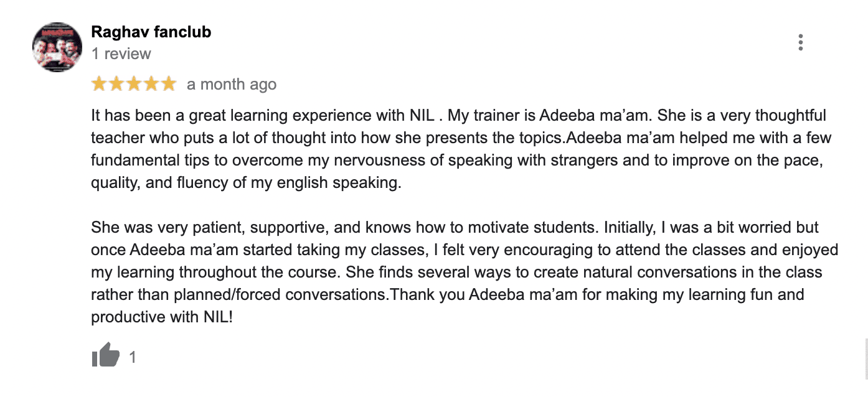This screenshot has width=868, height=397.
Task: Click the fourth star of the rating
Action: coord(151,85)
